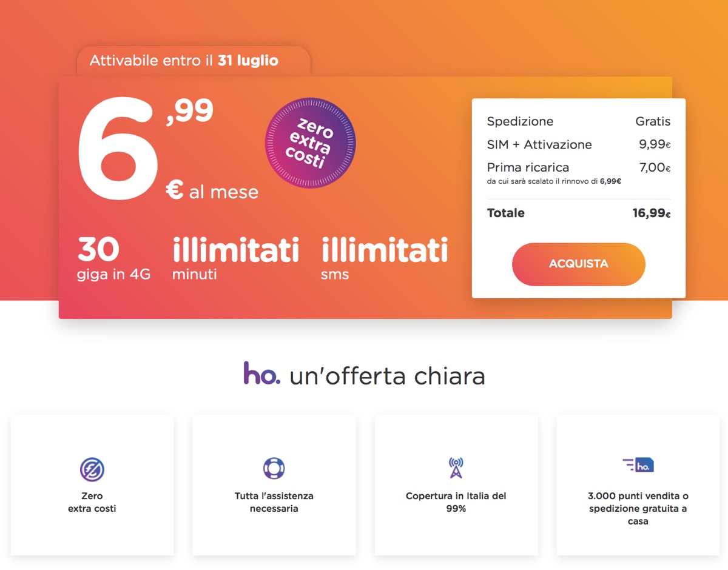Viewport: 728px width, 570px height.
Task: Click the Zero extra costi circle icon
Action: click(x=92, y=469)
